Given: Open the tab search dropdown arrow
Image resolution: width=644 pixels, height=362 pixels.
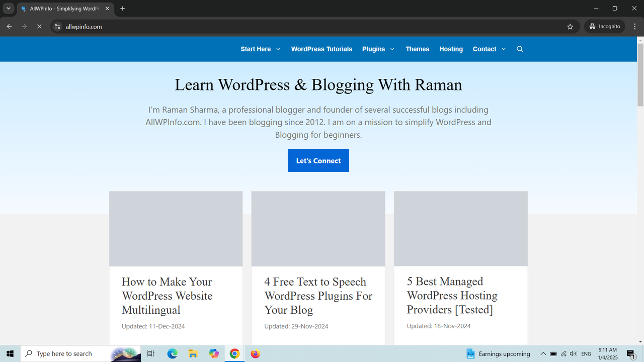Looking at the screenshot, I should (9, 9).
